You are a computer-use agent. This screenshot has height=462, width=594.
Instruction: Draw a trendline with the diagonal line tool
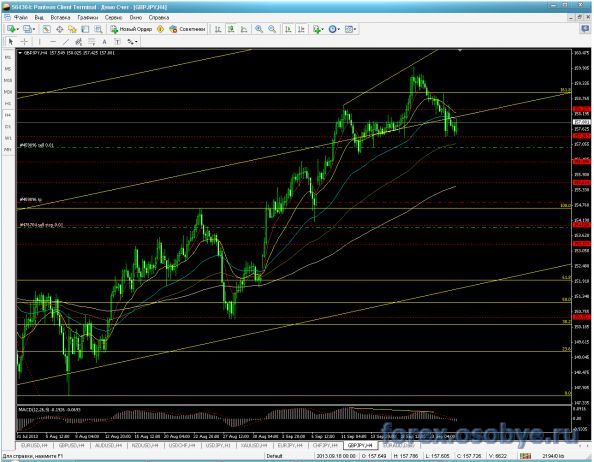coord(66,42)
